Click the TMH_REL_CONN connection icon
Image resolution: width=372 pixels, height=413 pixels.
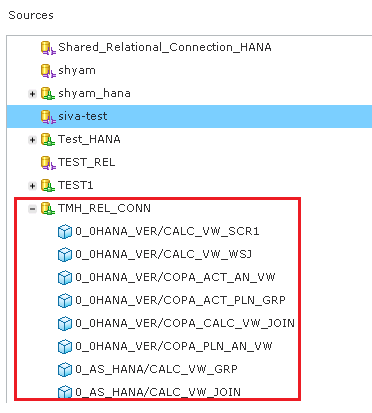coord(48,209)
